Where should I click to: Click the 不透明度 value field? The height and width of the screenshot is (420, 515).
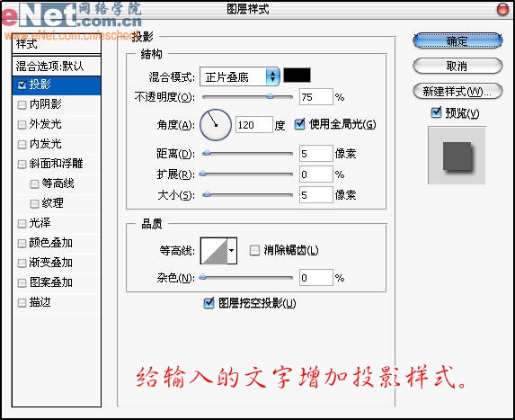316,97
